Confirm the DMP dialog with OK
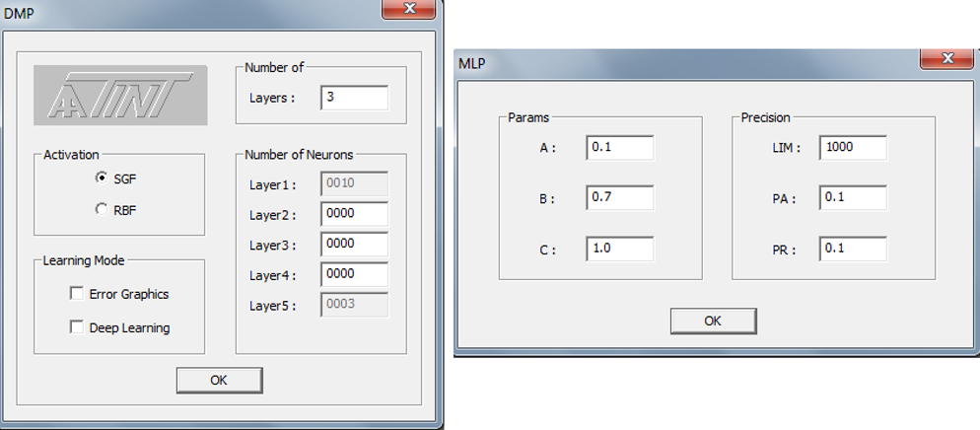The height and width of the screenshot is (430, 980). click(x=219, y=380)
